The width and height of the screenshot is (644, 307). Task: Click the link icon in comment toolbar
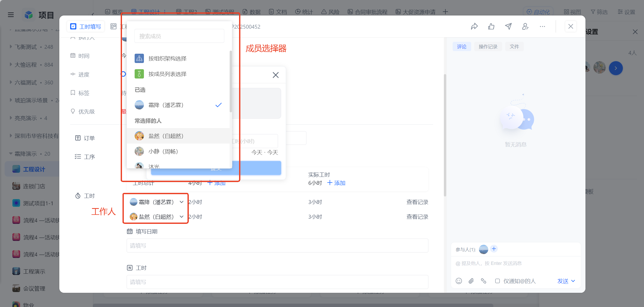coord(484,281)
